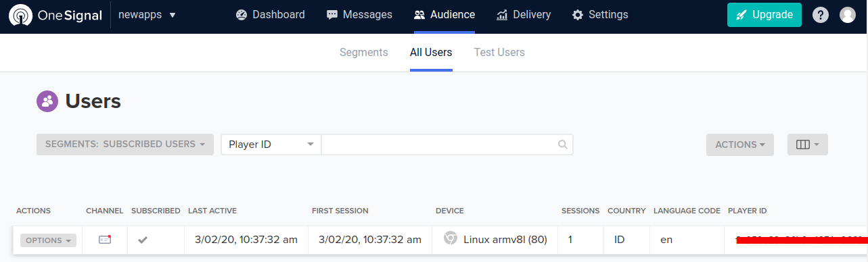Click the search magnifier icon

point(562,145)
